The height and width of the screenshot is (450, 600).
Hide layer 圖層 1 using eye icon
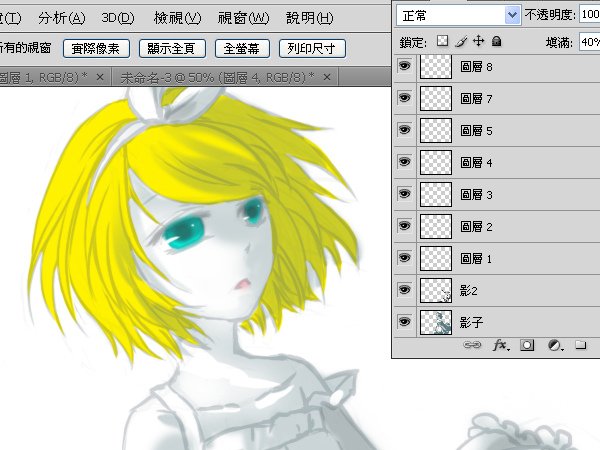click(x=404, y=258)
